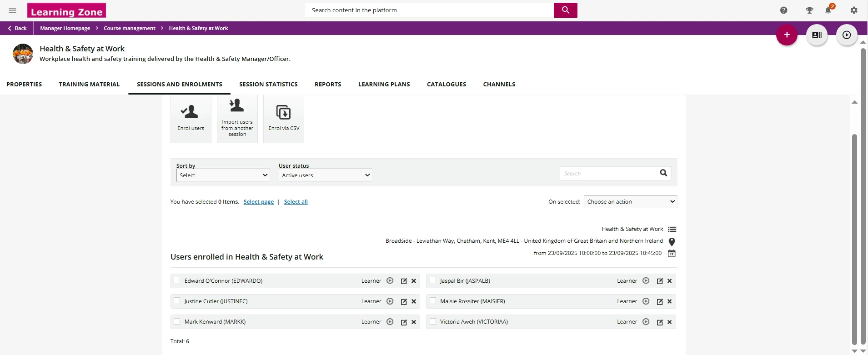This screenshot has height=355, width=868.
Task: Click the Select all link
Action: coord(296,202)
